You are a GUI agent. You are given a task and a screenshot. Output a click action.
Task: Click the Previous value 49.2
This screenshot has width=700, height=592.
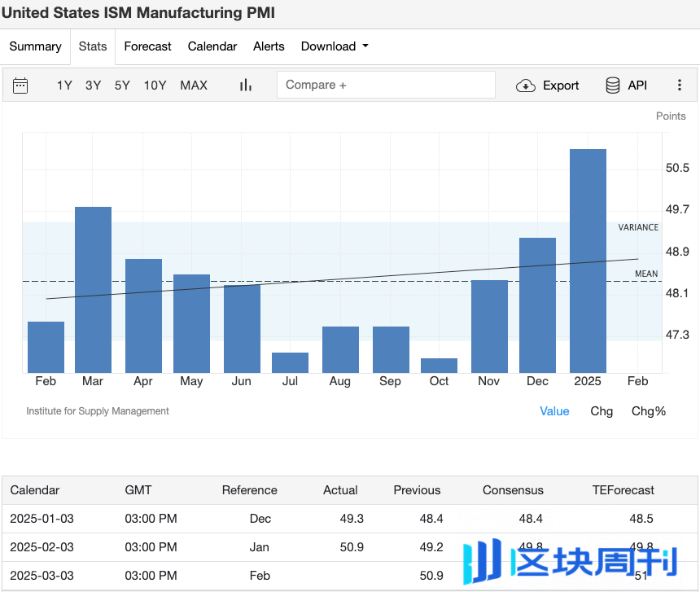point(431,547)
